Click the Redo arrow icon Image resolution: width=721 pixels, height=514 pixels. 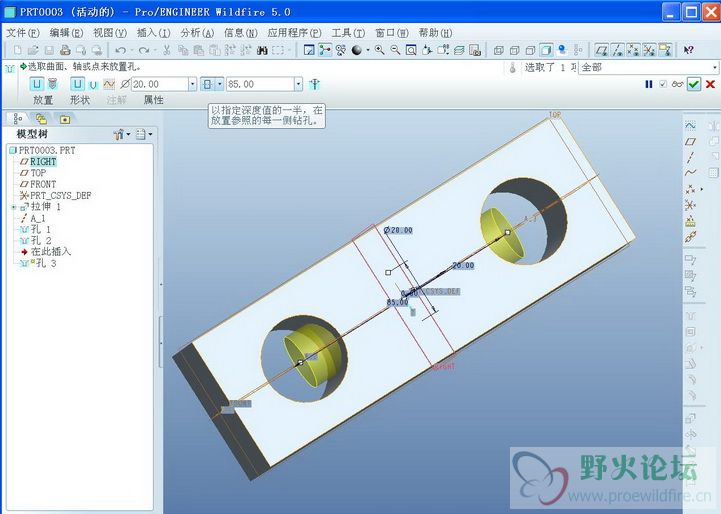(144, 50)
